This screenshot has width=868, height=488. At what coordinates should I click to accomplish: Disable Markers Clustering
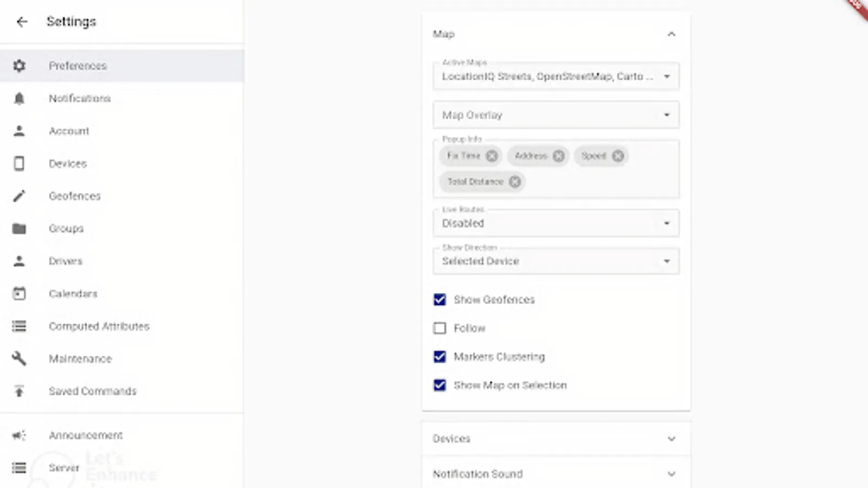(440, 357)
